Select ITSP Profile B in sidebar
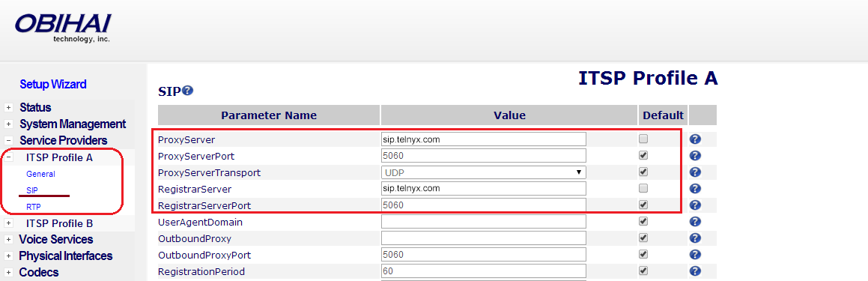Viewport: 868px width, 281px height. coord(59,223)
